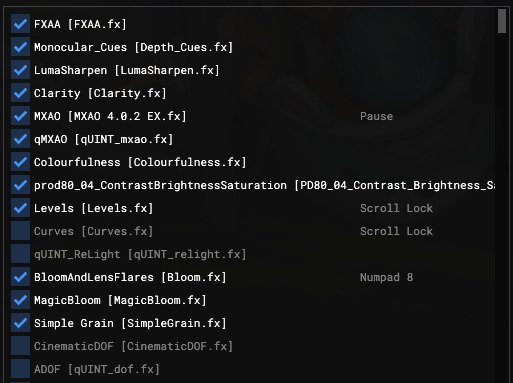Uncheck MXAO 4.0.2 EX effect
Screen dimensions: 513x383
[x=20, y=116]
